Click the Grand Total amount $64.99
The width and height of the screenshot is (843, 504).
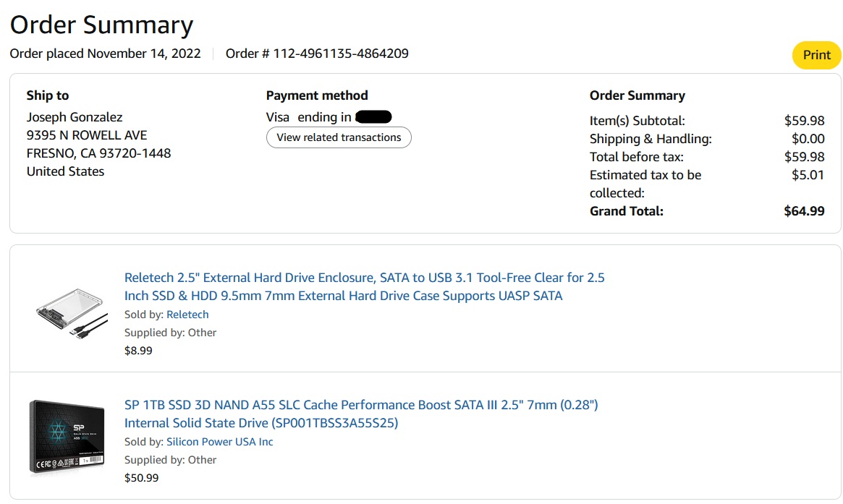(804, 211)
